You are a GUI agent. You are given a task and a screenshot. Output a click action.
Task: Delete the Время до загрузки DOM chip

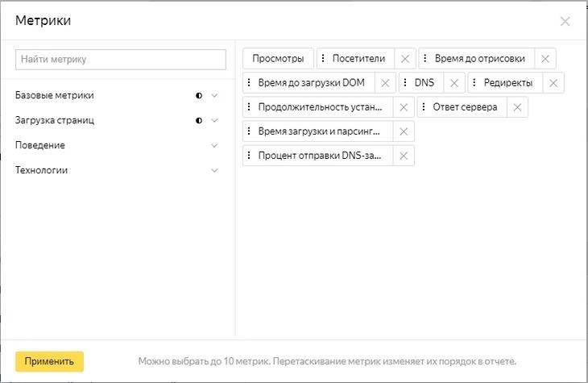pos(385,83)
